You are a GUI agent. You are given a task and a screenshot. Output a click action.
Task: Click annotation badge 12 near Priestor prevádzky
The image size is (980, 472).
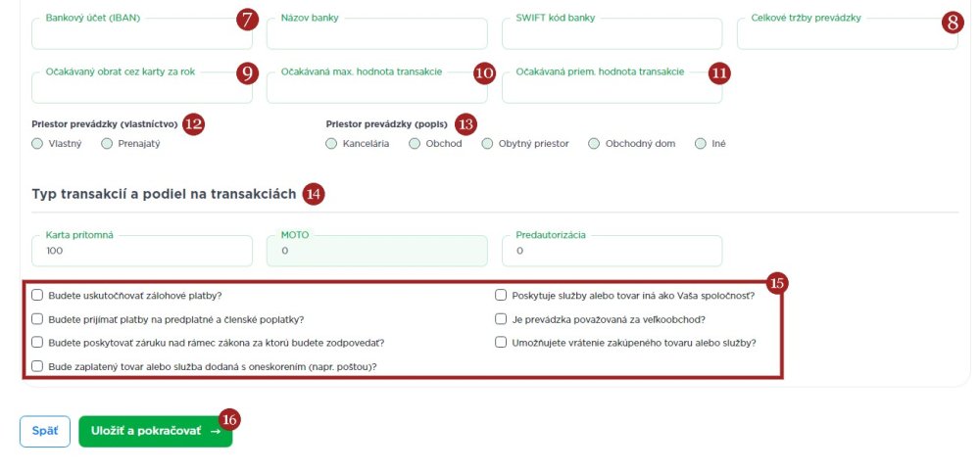193,124
